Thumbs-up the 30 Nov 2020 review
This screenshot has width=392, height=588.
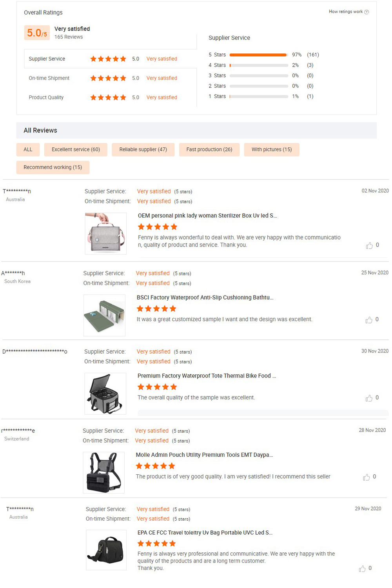pyautogui.click(x=369, y=398)
